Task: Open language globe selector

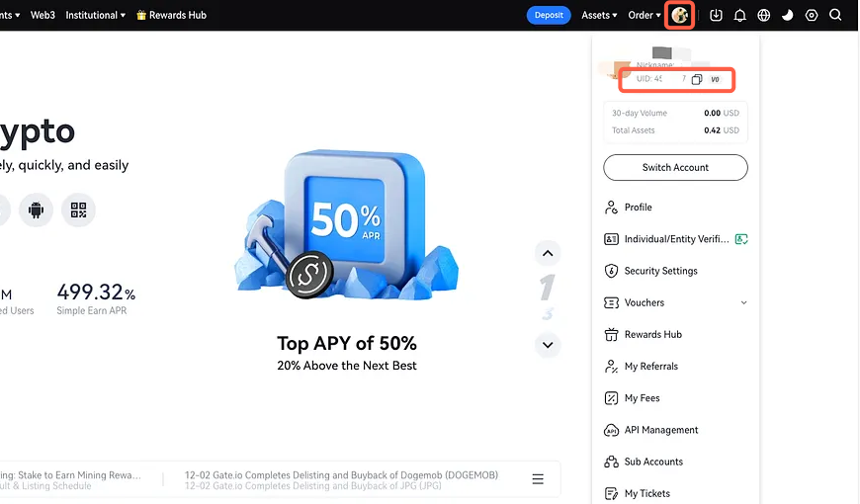Action: (763, 16)
